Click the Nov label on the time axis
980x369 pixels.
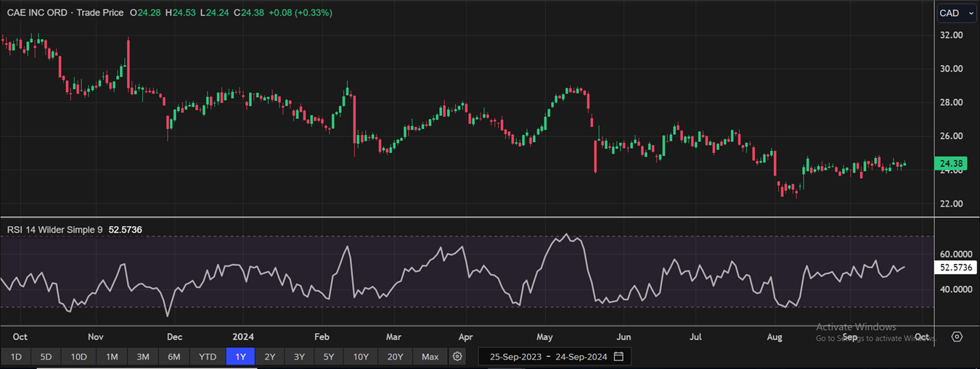[x=96, y=337]
